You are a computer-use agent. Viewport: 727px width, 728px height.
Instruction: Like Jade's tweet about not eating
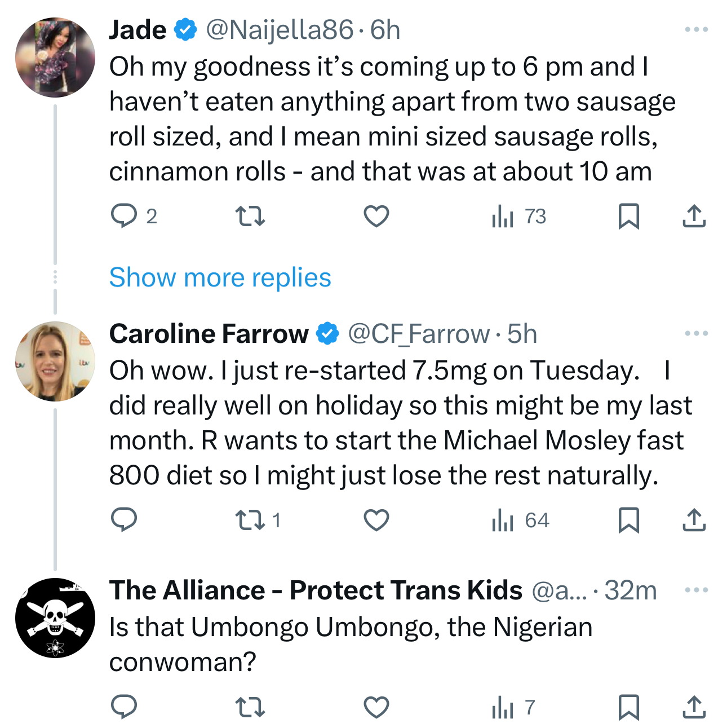[376, 217]
